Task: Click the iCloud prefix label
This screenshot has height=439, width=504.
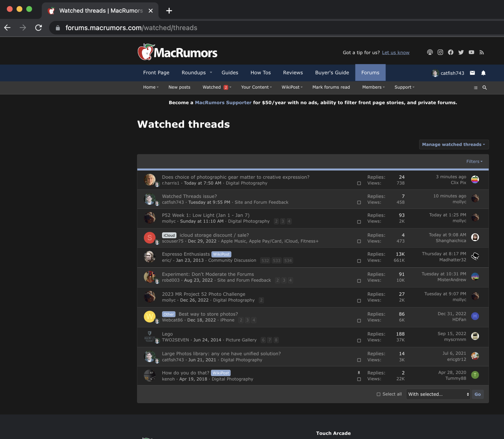Action: tap(169, 235)
